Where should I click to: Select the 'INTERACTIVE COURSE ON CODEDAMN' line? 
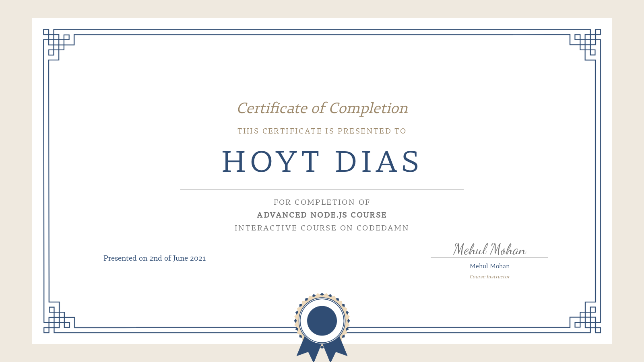322,228
